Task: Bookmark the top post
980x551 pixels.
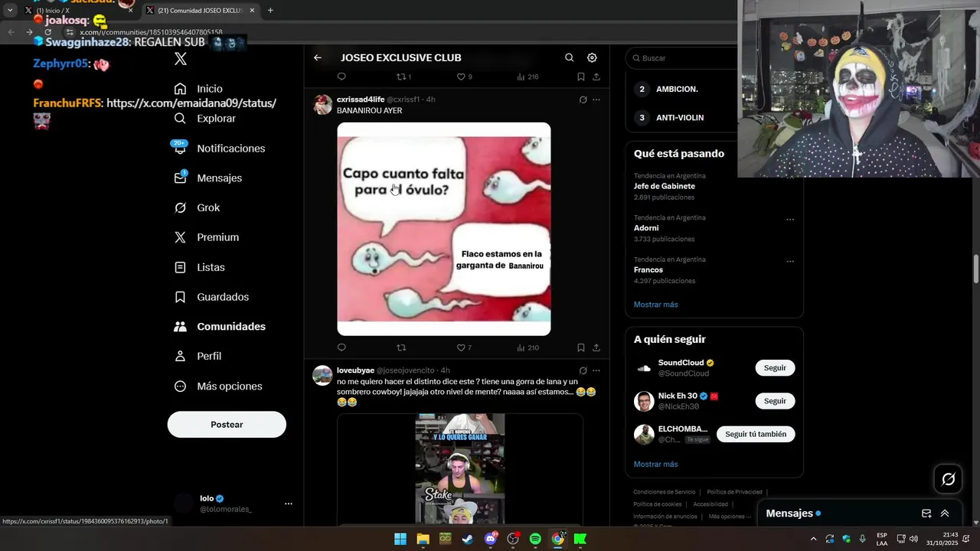Action: (581, 77)
